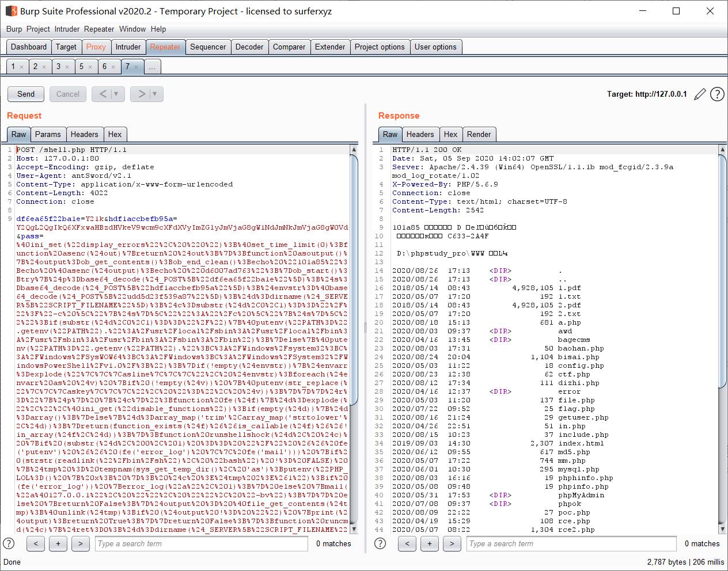Switch to the Comparer tab
This screenshot has height=571, width=728.
(289, 47)
